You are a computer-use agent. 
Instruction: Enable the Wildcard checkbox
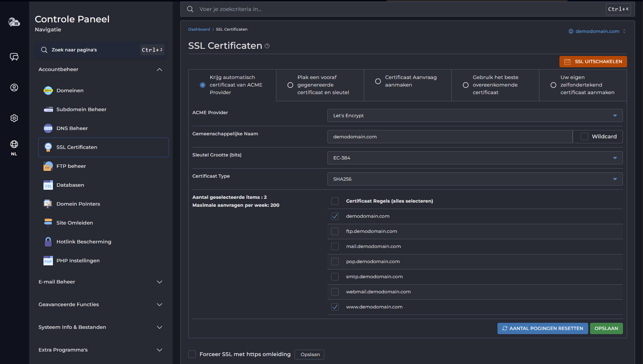point(584,136)
